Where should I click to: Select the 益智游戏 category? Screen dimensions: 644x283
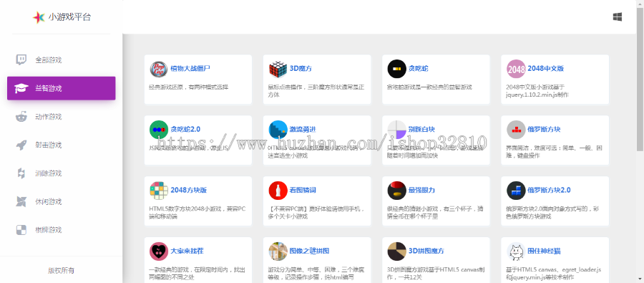pyautogui.click(x=62, y=88)
